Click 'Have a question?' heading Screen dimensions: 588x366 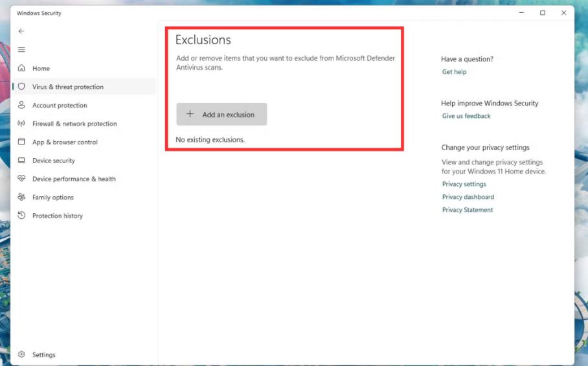[x=467, y=59]
